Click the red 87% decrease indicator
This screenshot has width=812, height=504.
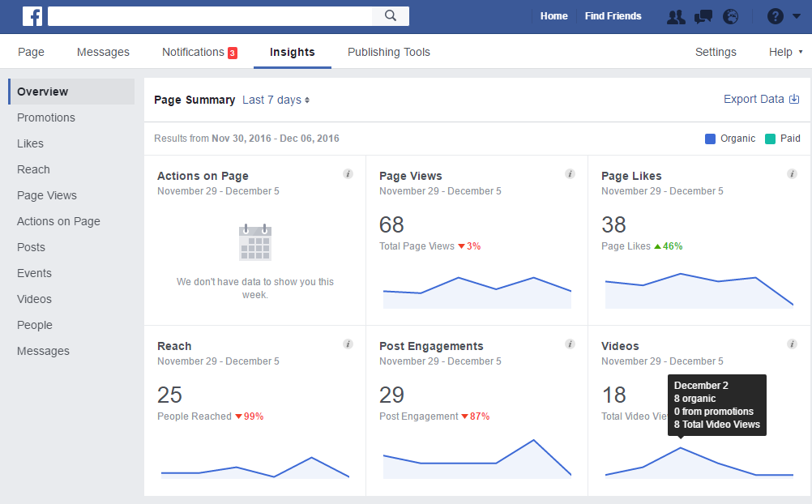click(x=476, y=416)
